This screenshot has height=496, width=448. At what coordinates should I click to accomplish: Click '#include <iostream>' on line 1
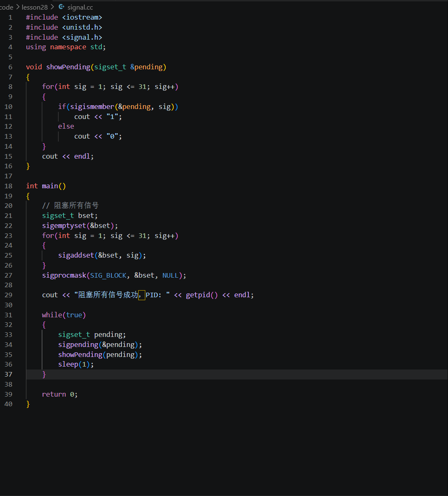coord(64,18)
